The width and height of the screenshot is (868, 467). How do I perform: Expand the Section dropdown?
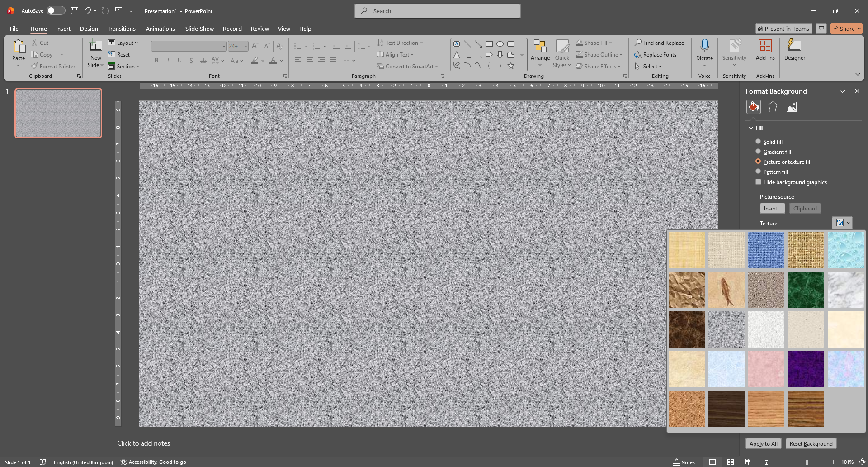tap(124, 67)
